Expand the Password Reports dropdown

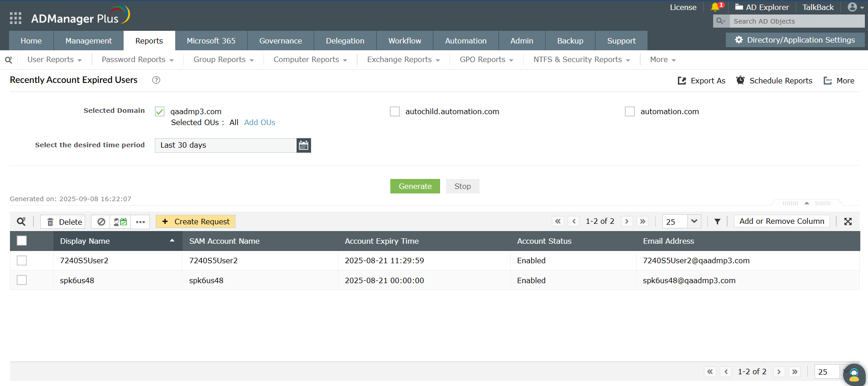[x=138, y=60]
